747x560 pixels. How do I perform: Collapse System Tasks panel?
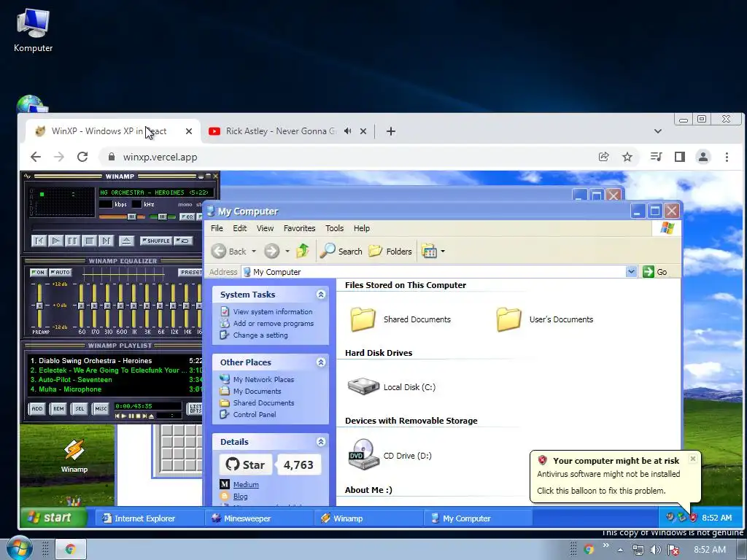321,295
